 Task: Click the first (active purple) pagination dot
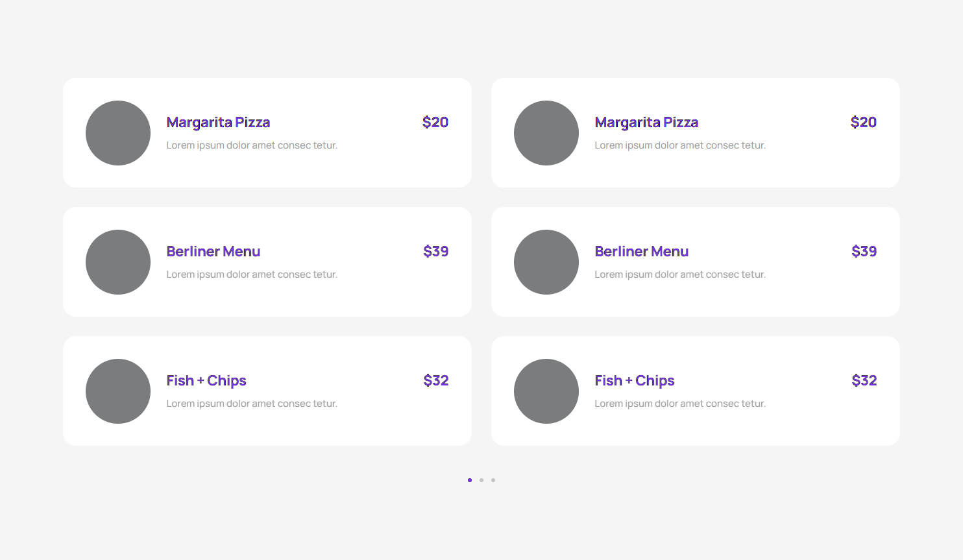[x=470, y=480]
